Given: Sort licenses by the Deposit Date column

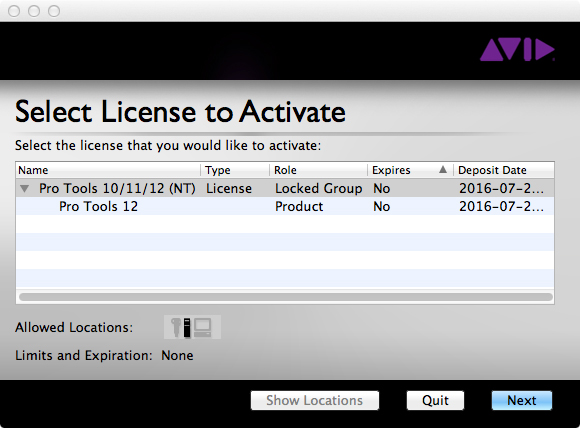Looking at the screenshot, I should click(x=504, y=170).
